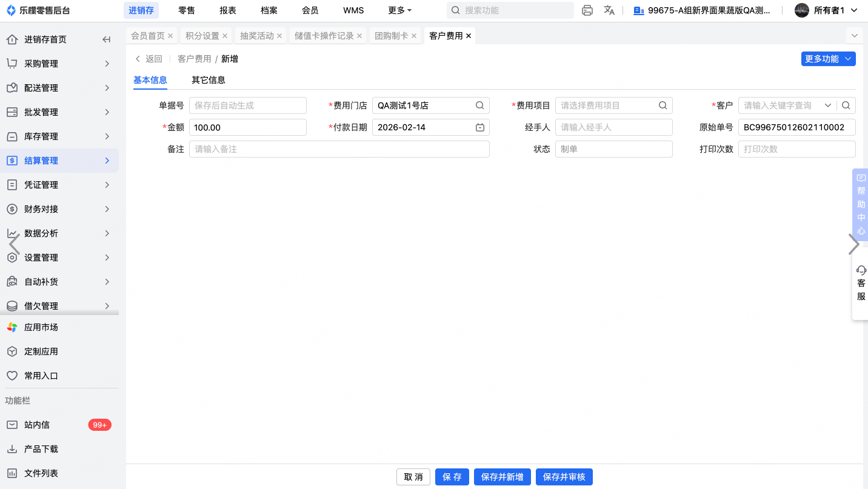The width and height of the screenshot is (868, 489).
Task: Click the magnifier icon beside 客户 field
Action: 846,105
